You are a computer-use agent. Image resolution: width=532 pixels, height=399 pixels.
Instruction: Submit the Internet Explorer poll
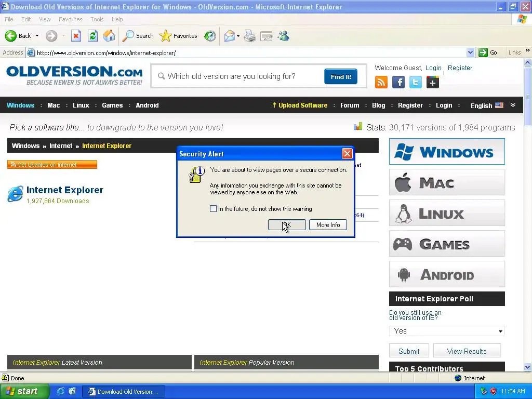tap(409, 351)
